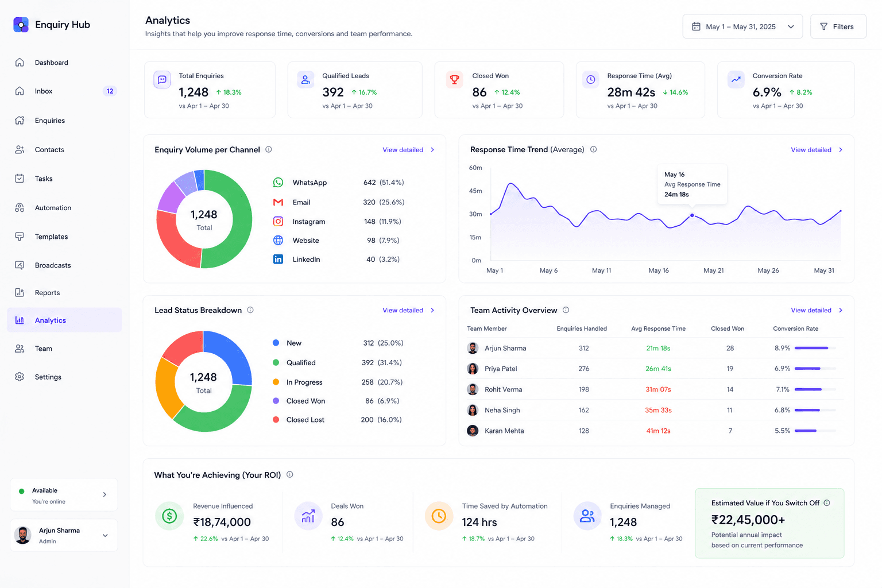Click the New status blue legend dot
This screenshot has width=882, height=588.
click(276, 343)
